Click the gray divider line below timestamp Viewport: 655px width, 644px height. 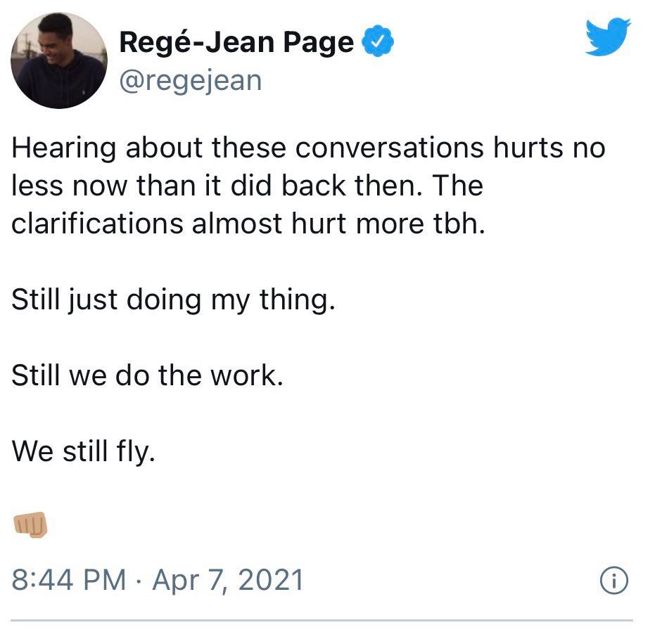click(322, 621)
